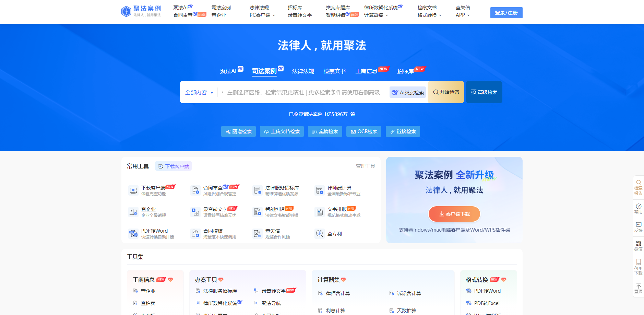Viewport: 644px width, 315px height.
Task: Click the 案情检索 shortcut button
Action: coord(325,131)
